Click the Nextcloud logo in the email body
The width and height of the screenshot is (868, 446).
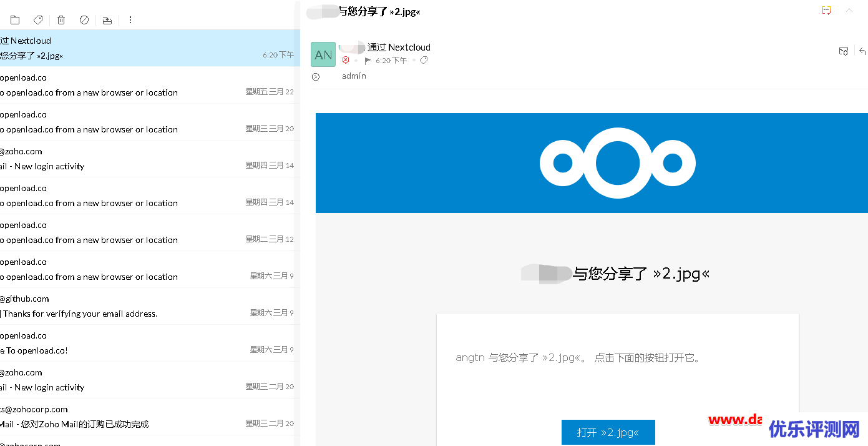click(x=617, y=162)
